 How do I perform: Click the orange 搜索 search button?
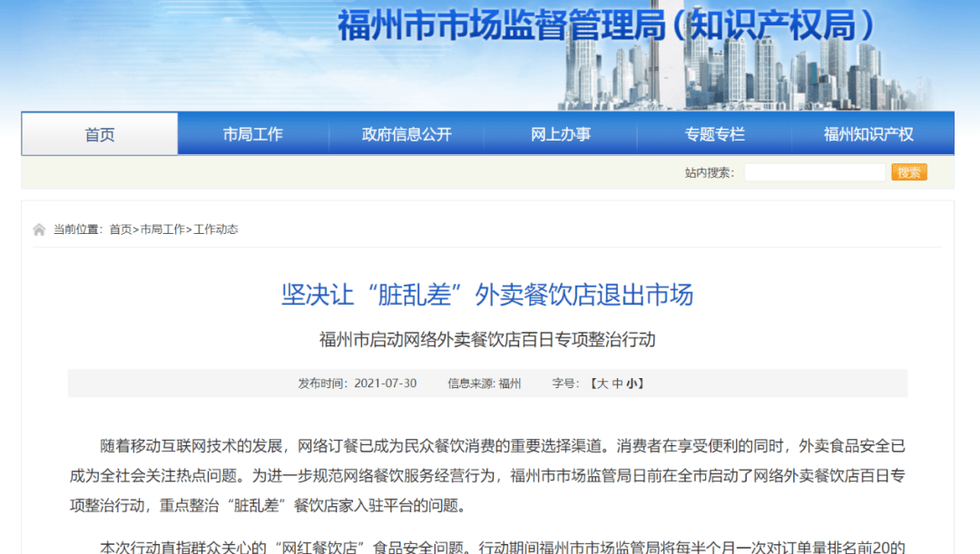tap(908, 171)
